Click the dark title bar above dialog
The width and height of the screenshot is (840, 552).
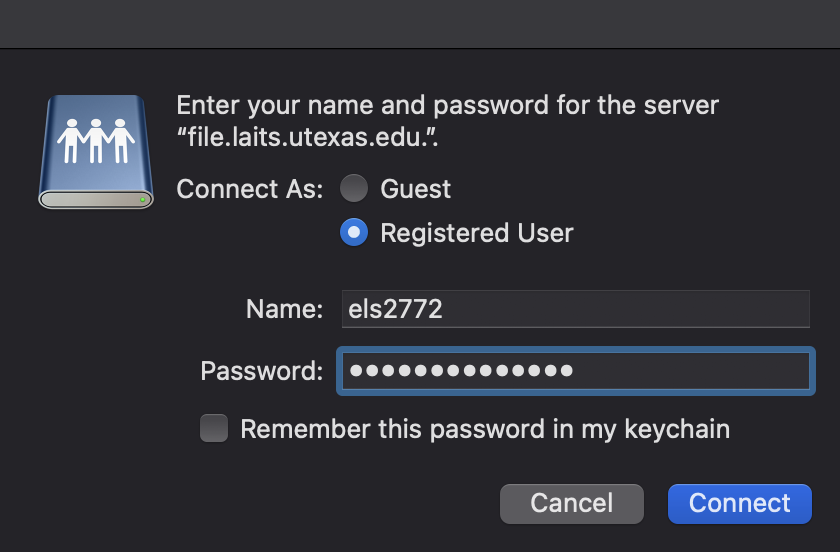coord(420,24)
